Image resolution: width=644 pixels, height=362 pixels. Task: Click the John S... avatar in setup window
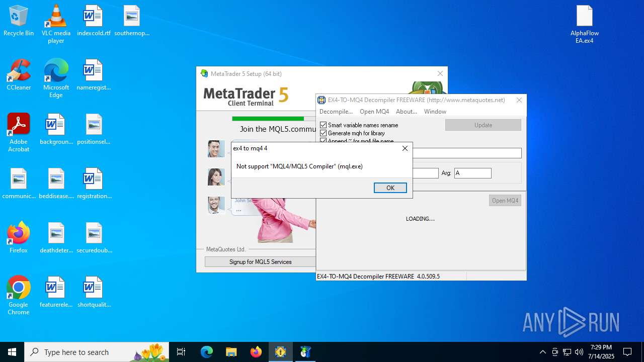[216, 205]
